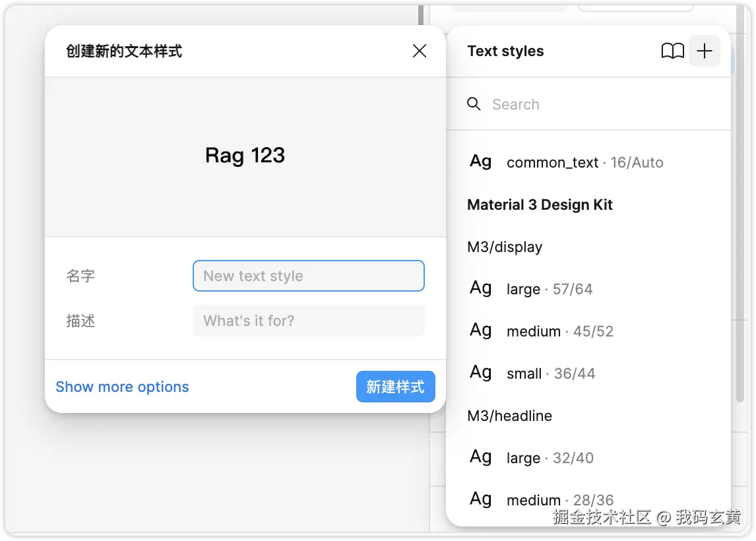Click Show more options link
This screenshot has width=756, height=541.
(x=122, y=387)
